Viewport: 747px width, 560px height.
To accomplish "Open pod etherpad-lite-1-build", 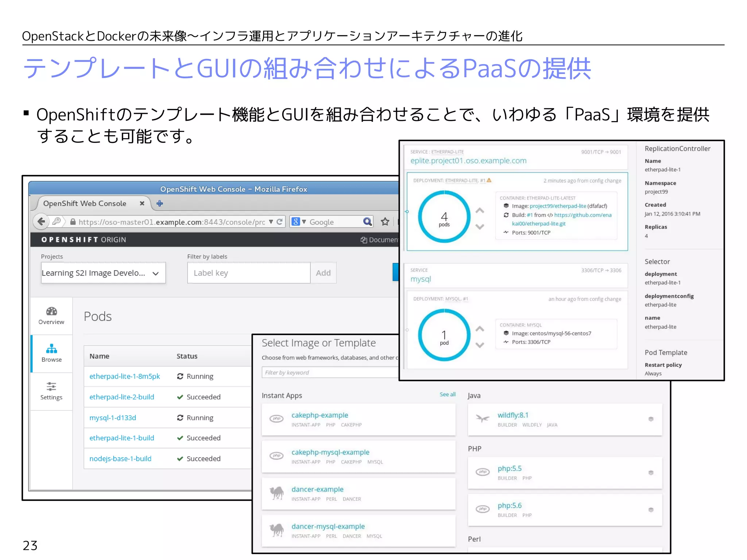I will [x=122, y=438].
